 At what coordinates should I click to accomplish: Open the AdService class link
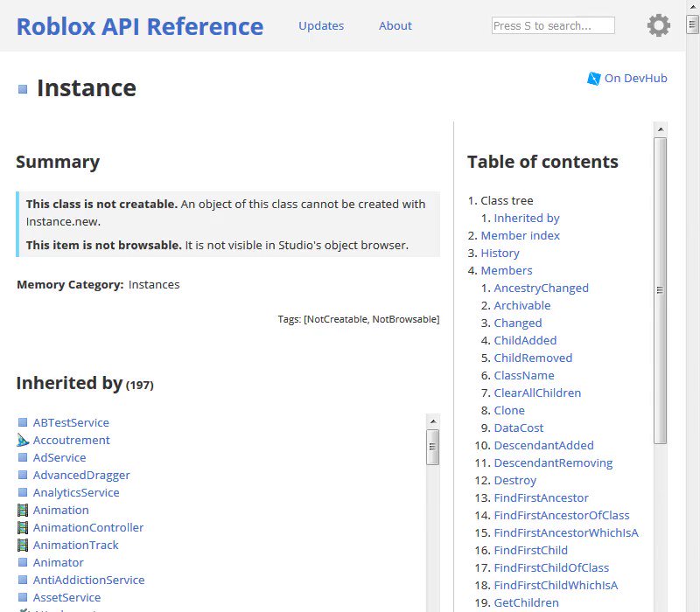[59, 457]
